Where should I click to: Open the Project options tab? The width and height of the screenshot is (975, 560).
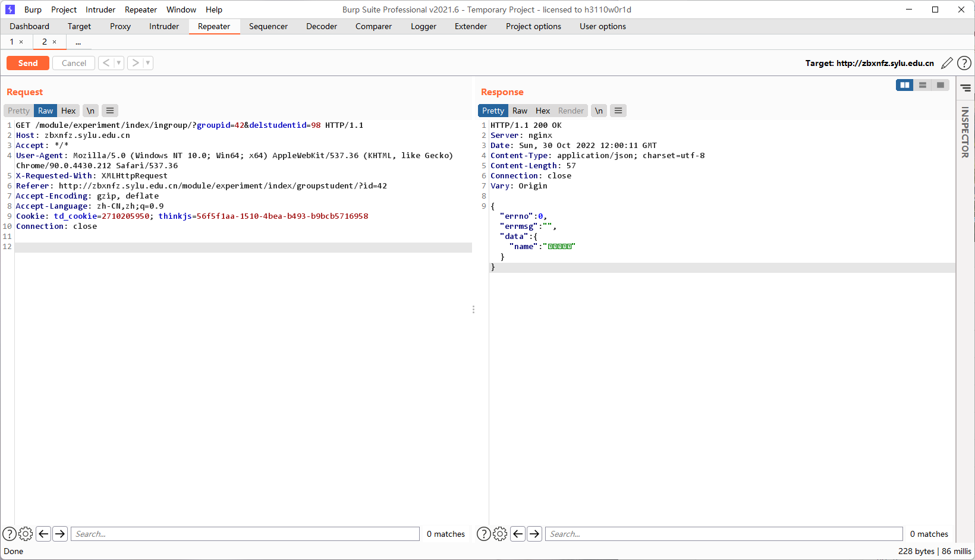click(533, 26)
